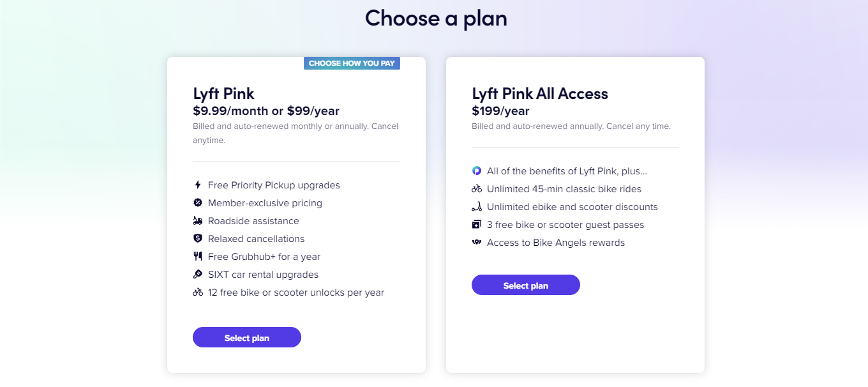Click the CHOOSE HOW YOU PAY badge
This screenshot has width=868, height=387.
352,63
